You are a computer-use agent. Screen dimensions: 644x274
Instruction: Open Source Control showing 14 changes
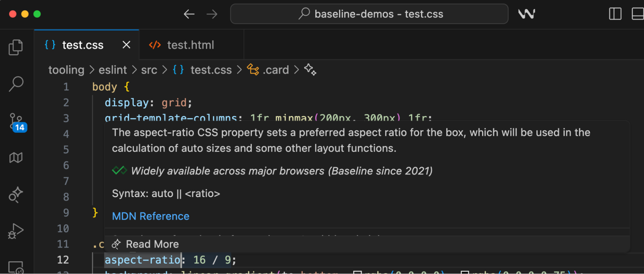(x=15, y=121)
